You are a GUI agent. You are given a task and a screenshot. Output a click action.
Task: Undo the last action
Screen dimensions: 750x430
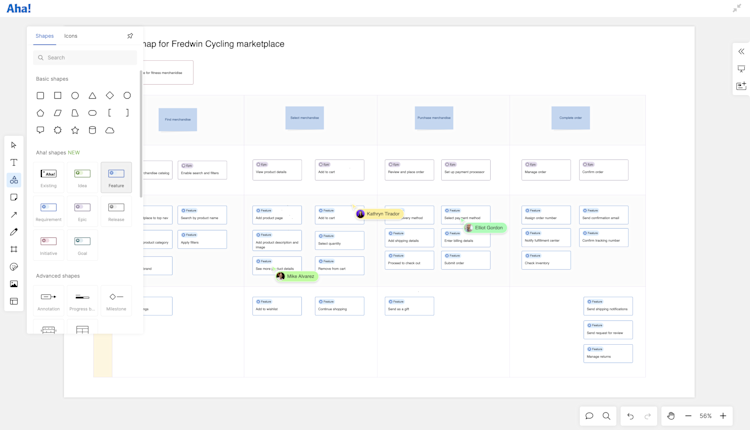630,416
